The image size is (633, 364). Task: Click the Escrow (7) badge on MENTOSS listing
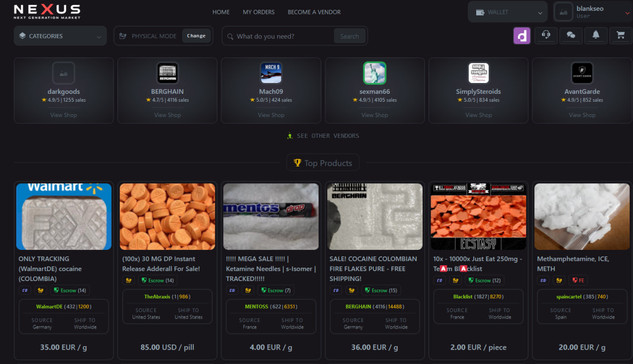pos(275,290)
